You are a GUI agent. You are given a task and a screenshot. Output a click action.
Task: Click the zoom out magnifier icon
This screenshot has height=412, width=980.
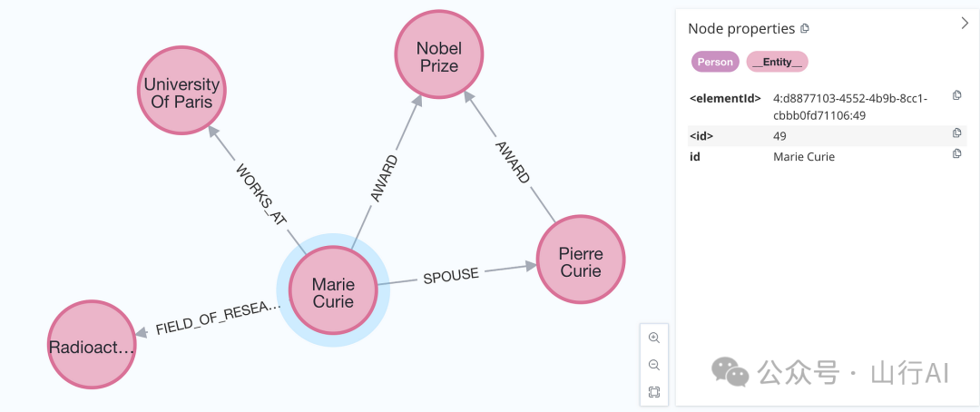654,365
